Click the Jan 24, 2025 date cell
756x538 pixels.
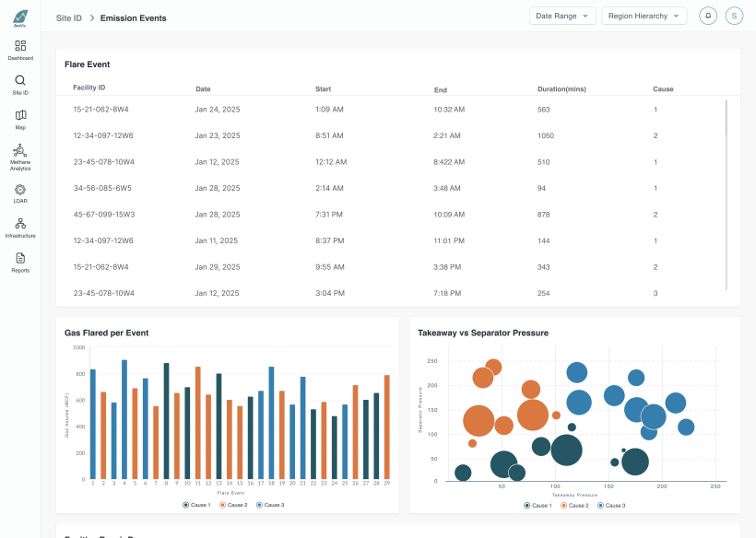[x=218, y=110]
